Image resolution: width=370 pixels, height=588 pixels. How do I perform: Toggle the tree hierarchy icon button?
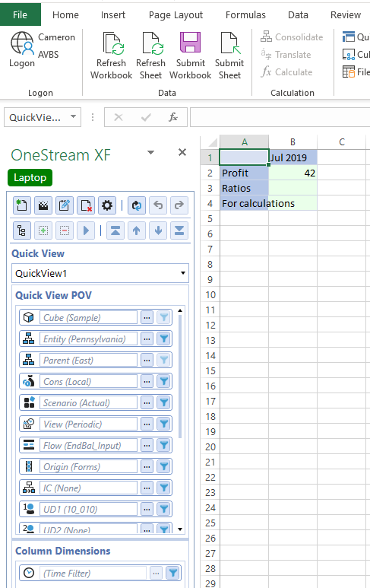click(22, 230)
